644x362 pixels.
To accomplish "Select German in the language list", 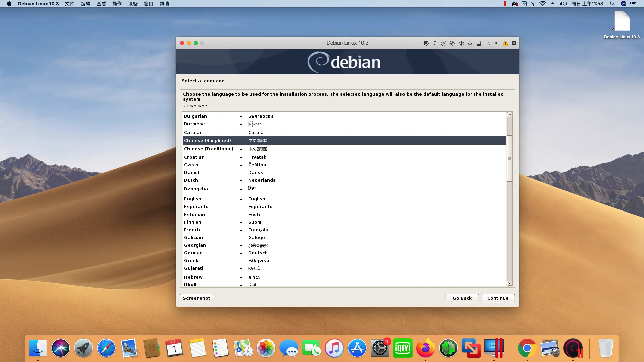I will tap(344, 253).
